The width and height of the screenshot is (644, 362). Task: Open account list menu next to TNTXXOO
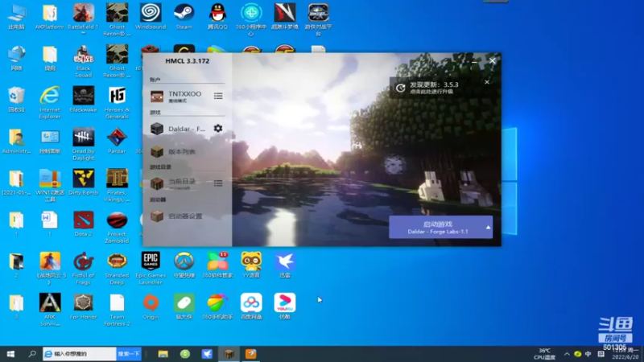point(218,96)
